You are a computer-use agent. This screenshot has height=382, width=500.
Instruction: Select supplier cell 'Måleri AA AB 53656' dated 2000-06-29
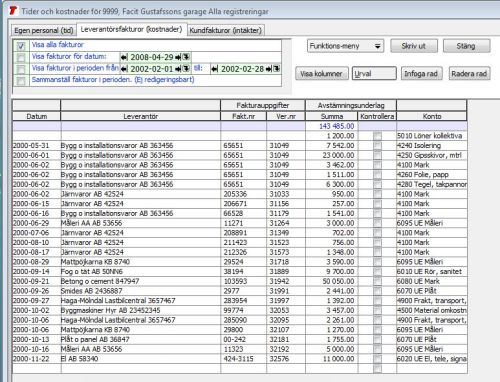tap(140, 223)
